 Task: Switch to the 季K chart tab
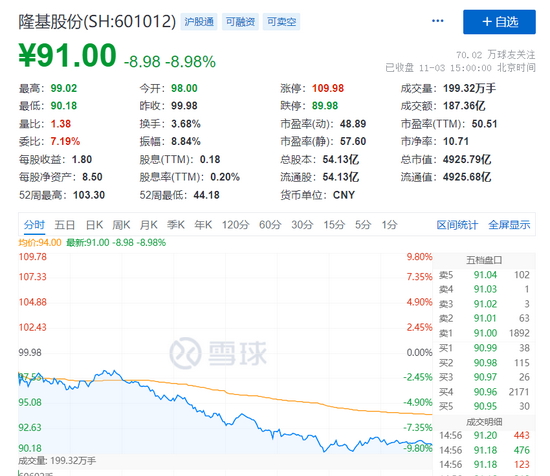pyautogui.click(x=176, y=224)
